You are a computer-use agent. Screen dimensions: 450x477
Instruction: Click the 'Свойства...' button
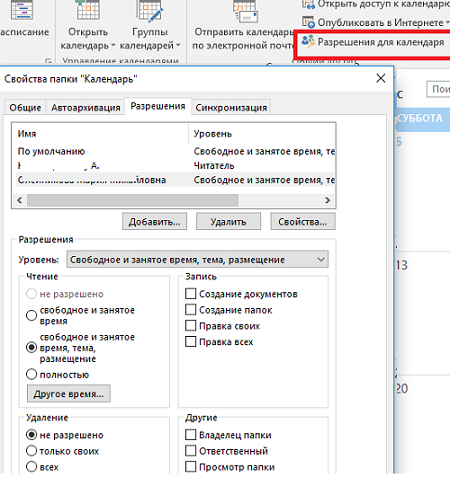click(x=303, y=222)
